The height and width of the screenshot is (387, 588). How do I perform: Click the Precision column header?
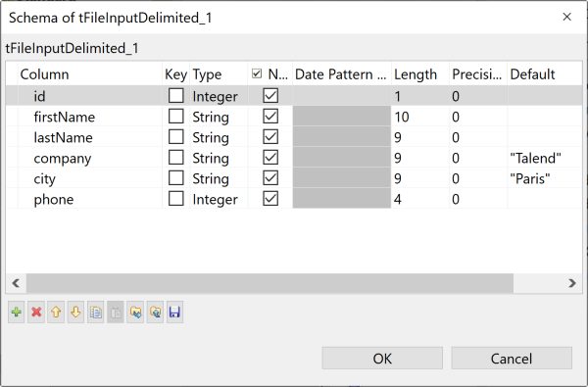click(478, 74)
